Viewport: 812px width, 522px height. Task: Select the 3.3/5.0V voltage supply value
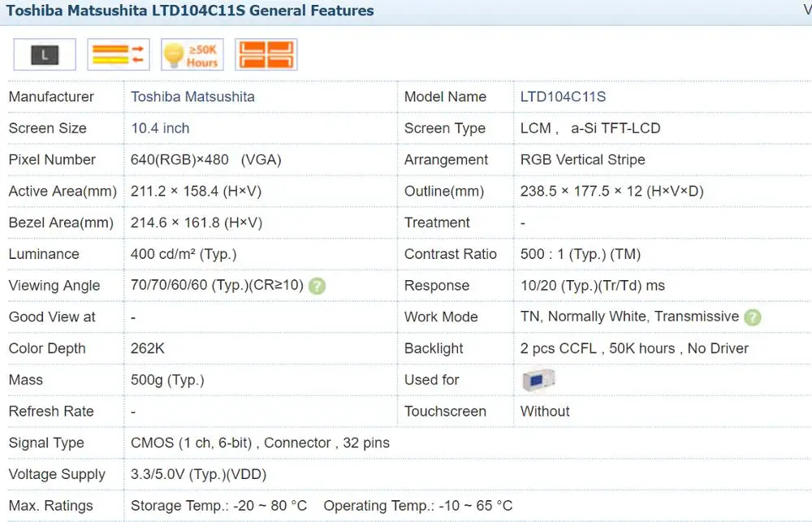tap(198, 474)
